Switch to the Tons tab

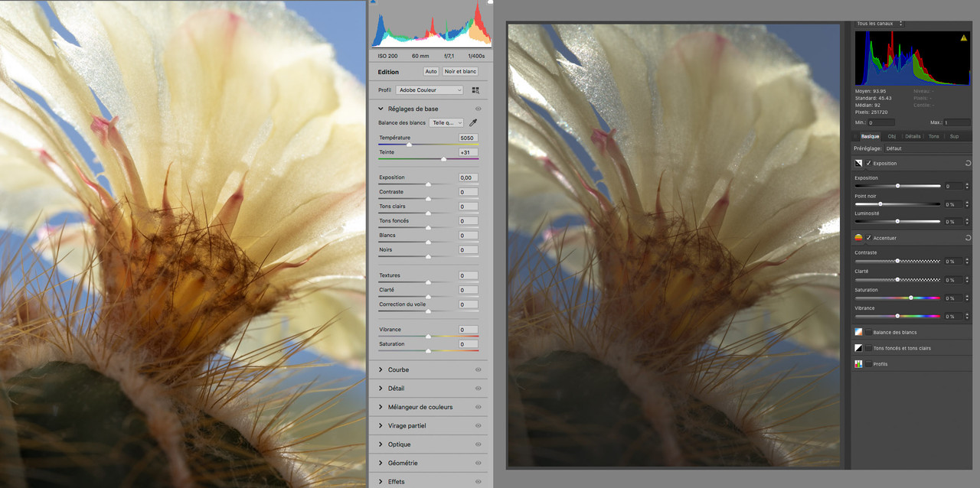pyautogui.click(x=934, y=136)
